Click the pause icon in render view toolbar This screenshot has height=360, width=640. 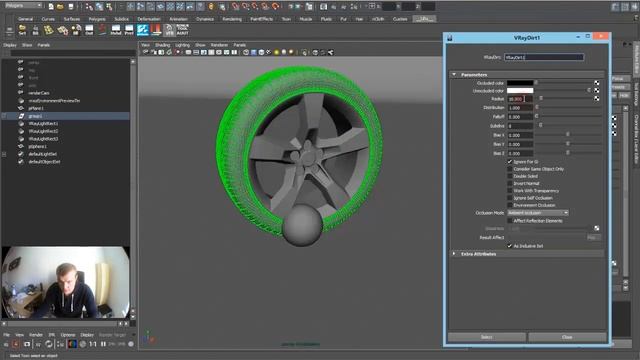point(103,344)
